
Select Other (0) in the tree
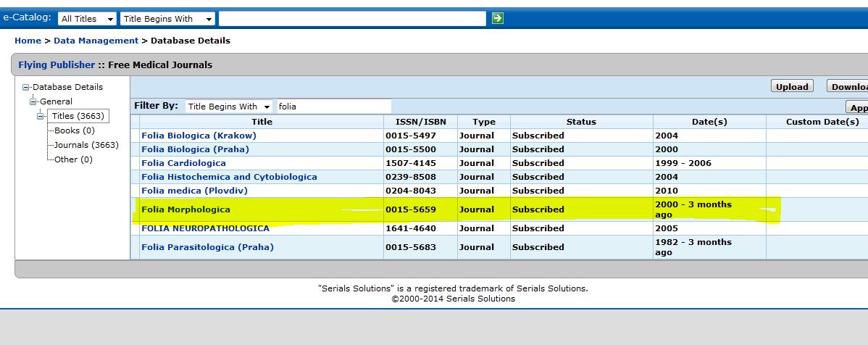pos(73,159)
